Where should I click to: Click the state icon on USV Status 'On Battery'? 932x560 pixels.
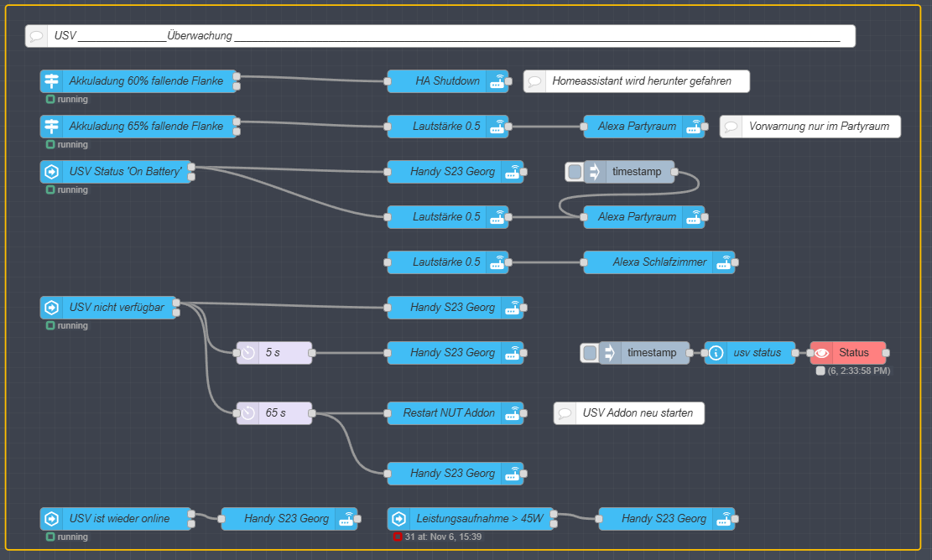(x=51, y=172)
